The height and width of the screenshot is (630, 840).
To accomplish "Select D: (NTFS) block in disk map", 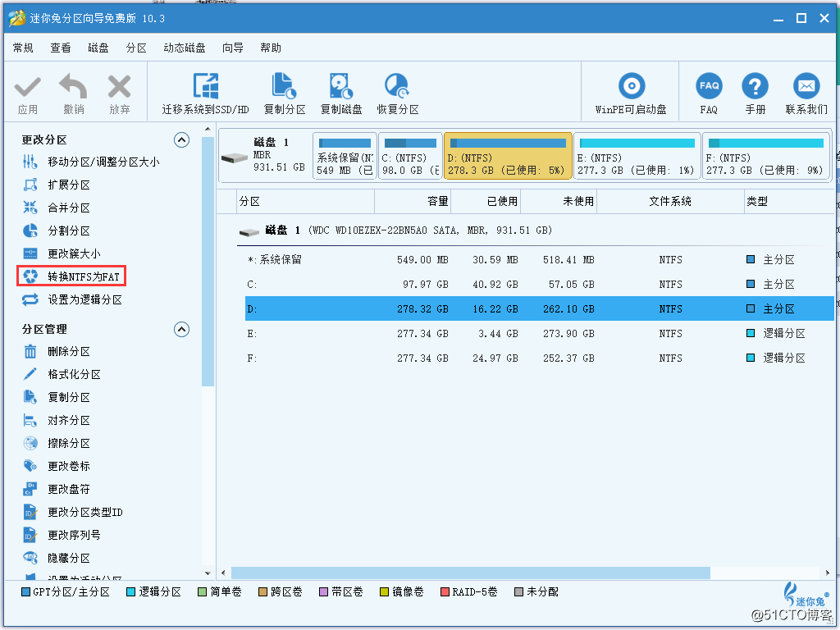I will (x=508, y=156).
